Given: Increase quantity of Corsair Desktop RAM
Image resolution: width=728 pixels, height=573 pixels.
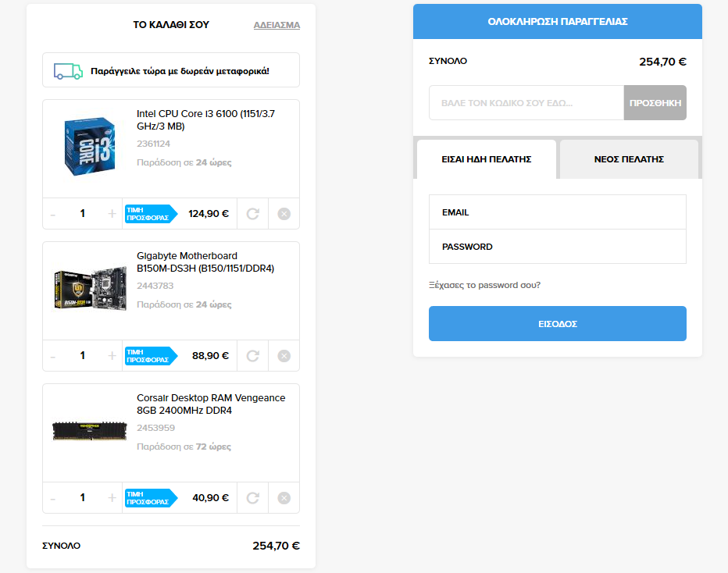Looking at the screenshot, I should [x=112, y=498].
